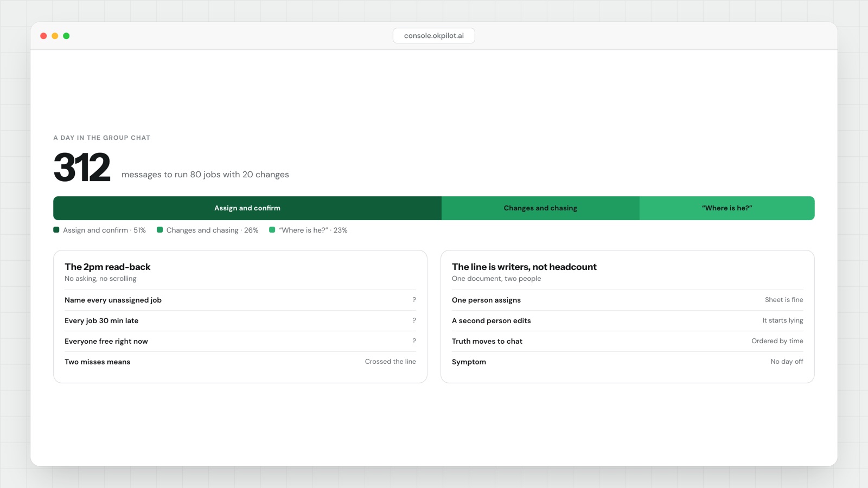This screenshot has width=868, height=488.
Task: Close the window with the red button
Action: pos(43,36)
